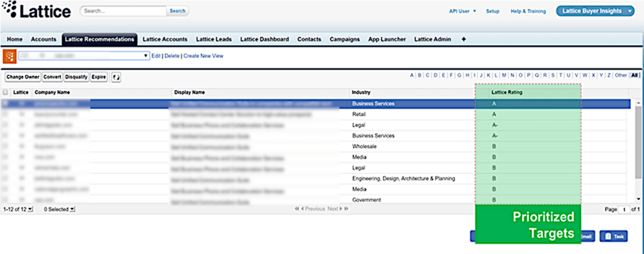The width and height of the screenshot is (644, 254).
Task: Click the Convert button
Action: point(52,77)
